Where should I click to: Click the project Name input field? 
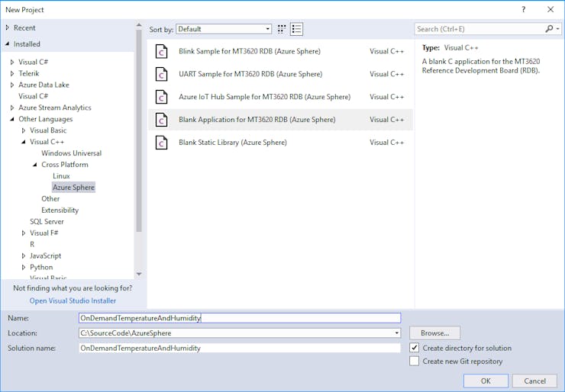[x=240, y=318]
